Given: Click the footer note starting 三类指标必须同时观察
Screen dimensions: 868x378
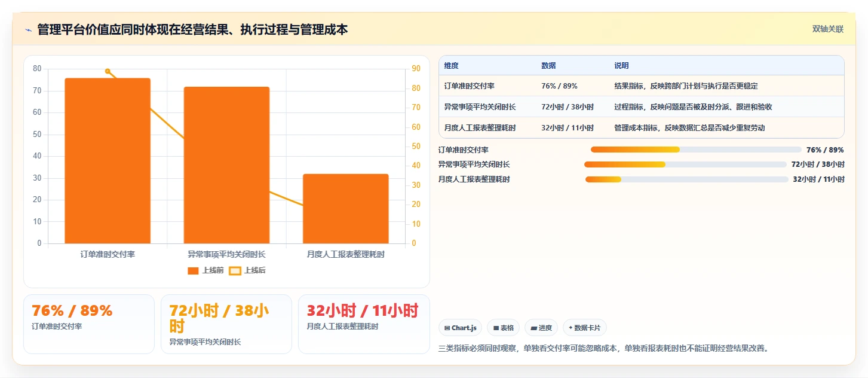Looking at the screenshot, I should 603,348.
